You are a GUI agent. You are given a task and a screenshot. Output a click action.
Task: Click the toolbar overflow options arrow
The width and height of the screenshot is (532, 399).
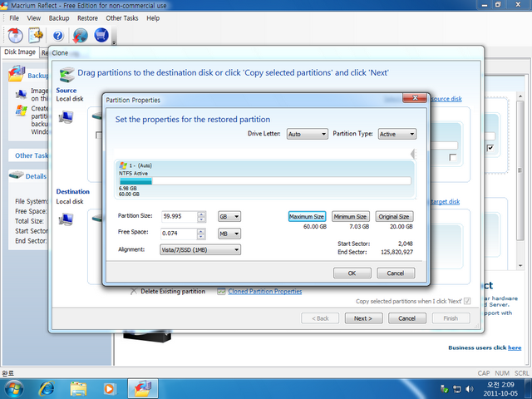(114, 42)
